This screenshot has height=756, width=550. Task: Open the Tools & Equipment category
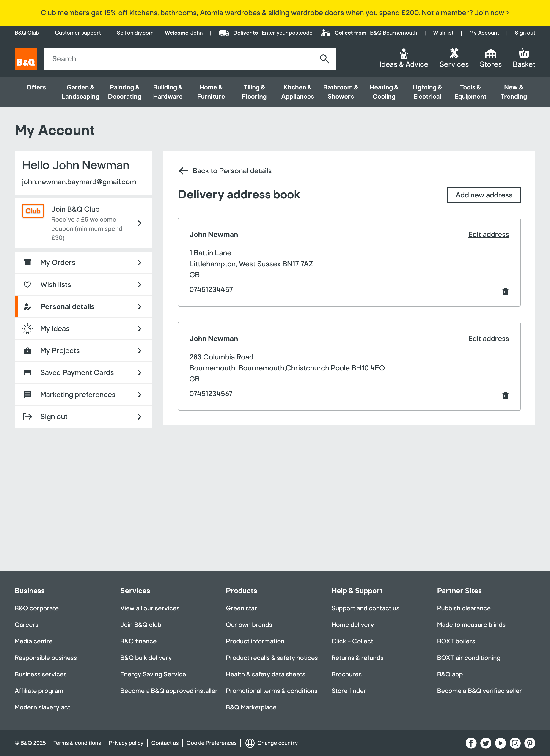click(470, 92)
